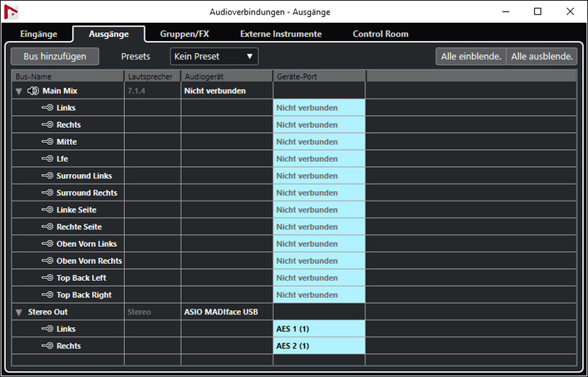Viewport: 588px width, 377px height.
Task: Open the Presets dropdown showing Kein Preset
Action: (214, 57)
